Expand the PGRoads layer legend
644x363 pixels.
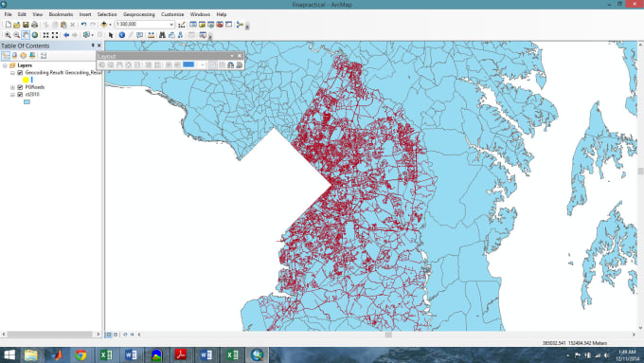[x=12, y=87]
